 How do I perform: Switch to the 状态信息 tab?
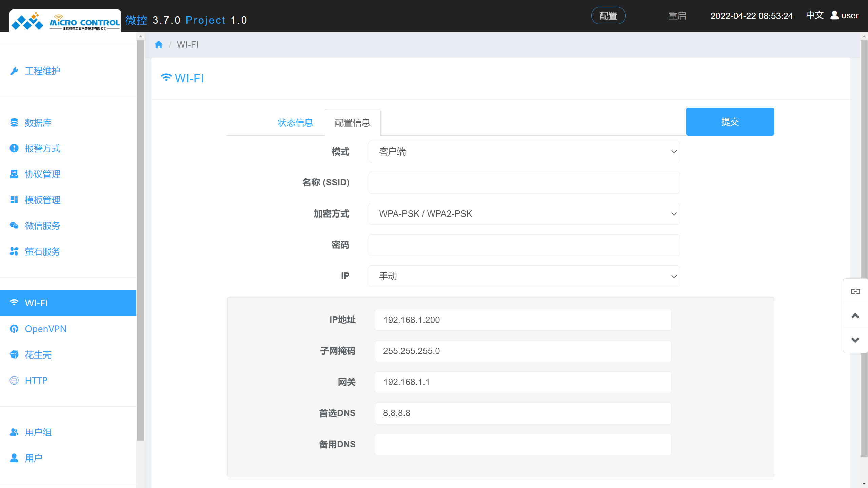click(295, 123)
